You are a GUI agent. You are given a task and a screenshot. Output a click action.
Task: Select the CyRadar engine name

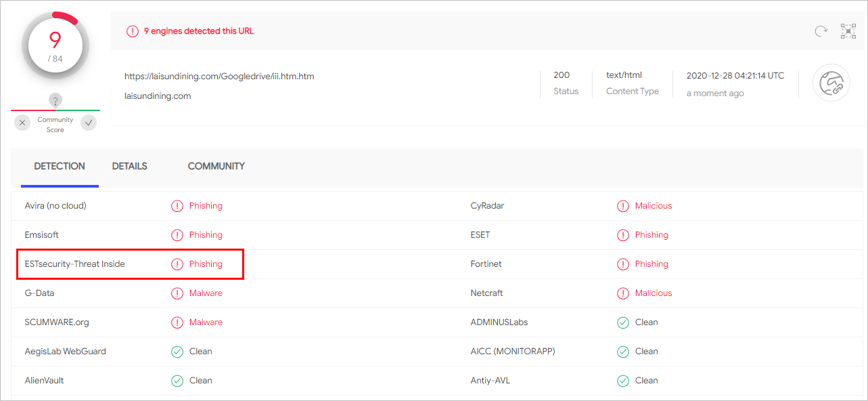click(487, 206)
